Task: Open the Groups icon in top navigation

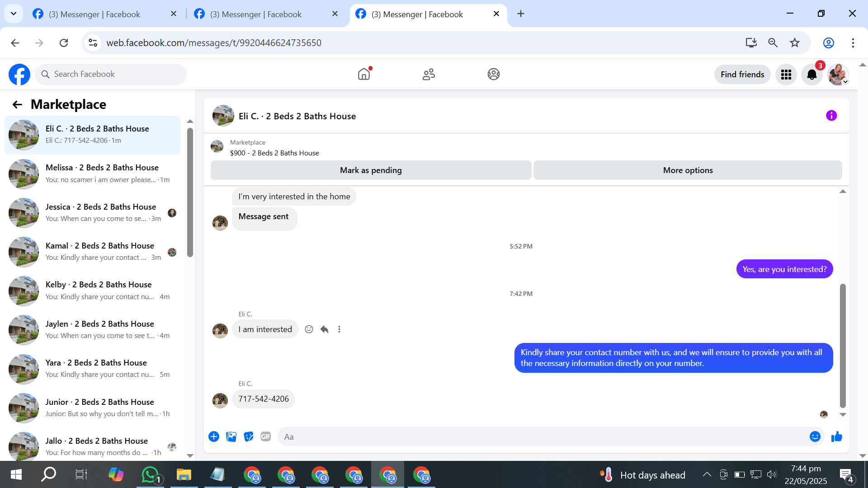Action: (494, 74)
